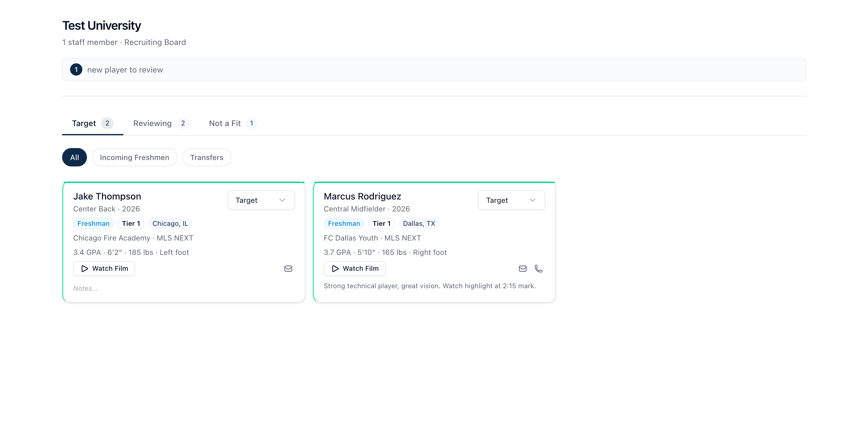Click the Freshman badge on Jake Thompson's card
This screenshot has width=868, height=421.
point(93,223)
